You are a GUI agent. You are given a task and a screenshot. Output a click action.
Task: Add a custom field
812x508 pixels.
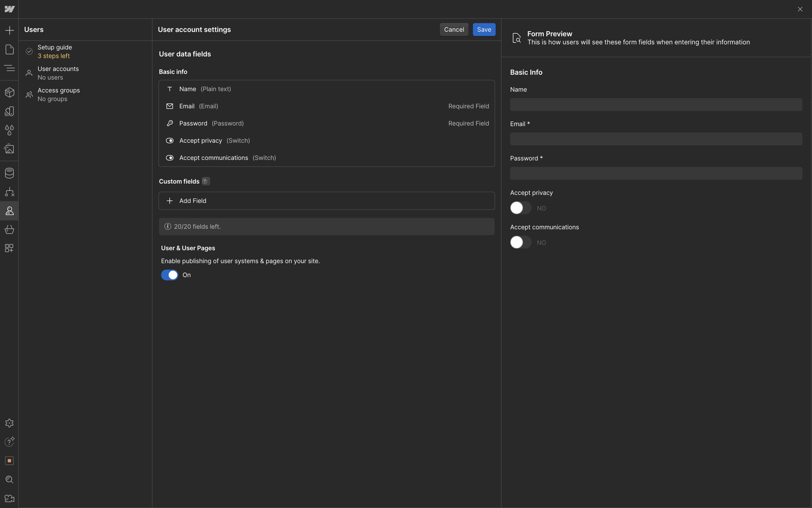pyautogui.click(x=326, y=201)
